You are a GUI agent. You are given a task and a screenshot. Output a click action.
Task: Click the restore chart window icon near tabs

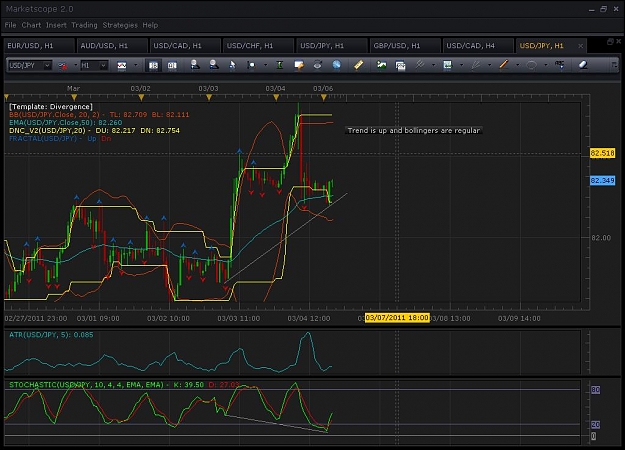pyautogui.click(x=610, y=41)
